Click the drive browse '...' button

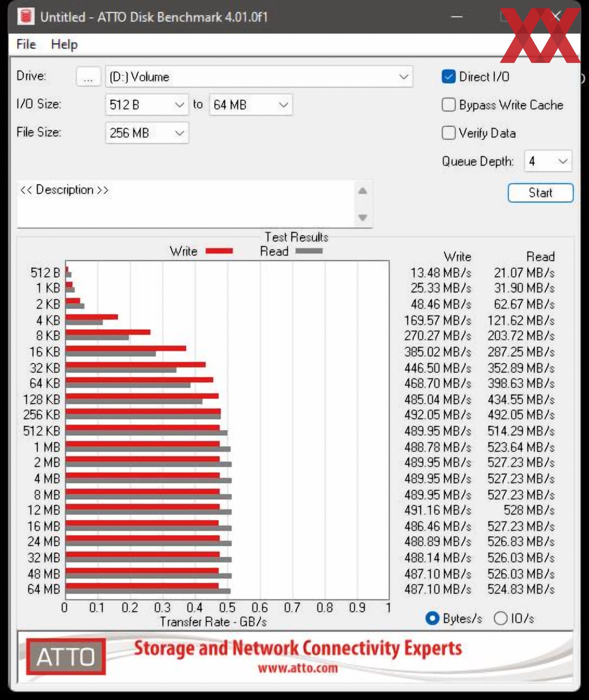88,77
